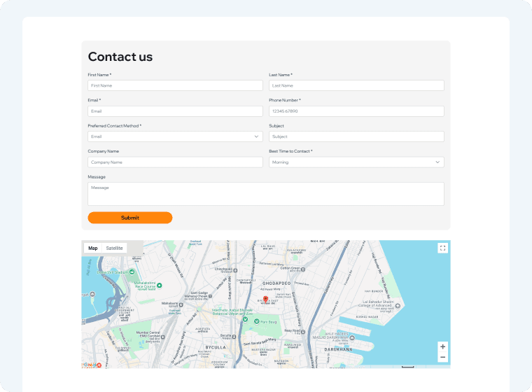
Task: Click the Byculla station marker
Action: 234,337
